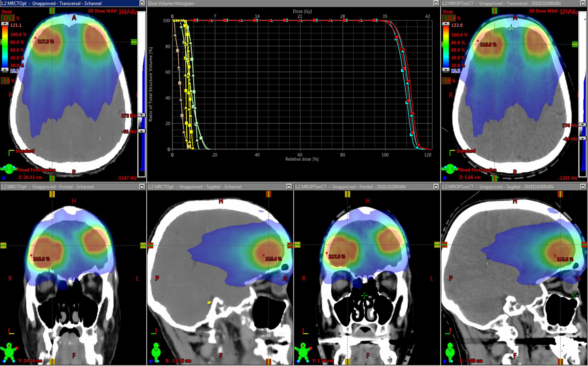Click lower dose limit arrow at 12.1
Screen dimensions: 588x366
point(5,70)
